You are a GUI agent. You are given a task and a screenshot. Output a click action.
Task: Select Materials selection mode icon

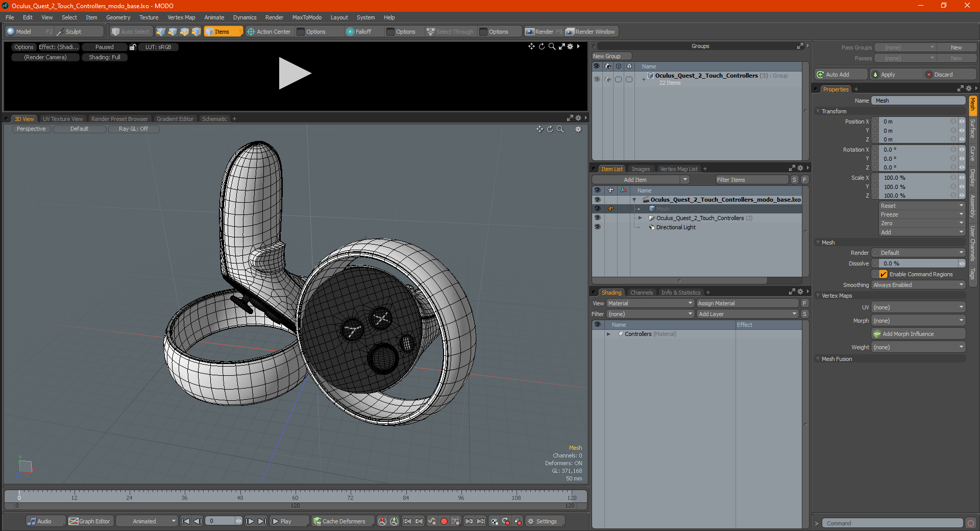(196, 32)
